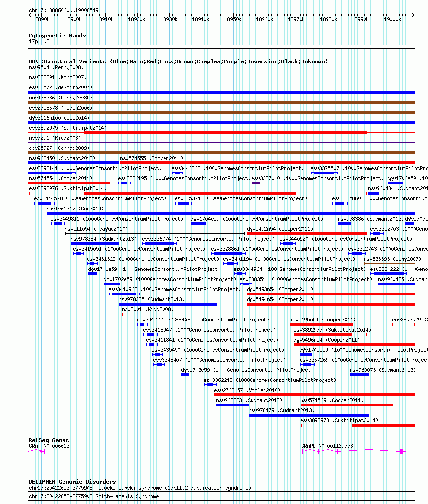This screenshot has height=504, width=428.
Task: Click the esv2758678 (Redon2006) label
Action: [x=61, y=108]
